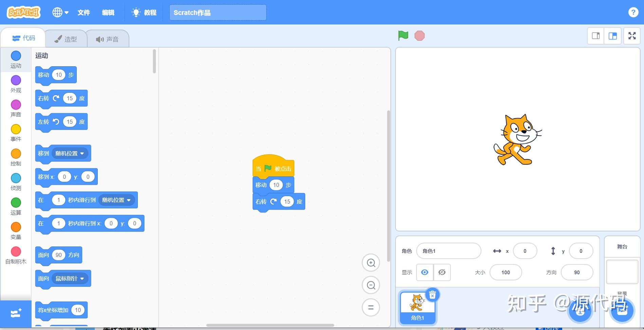Select the 运算 block category

click(x=16, y=206)
